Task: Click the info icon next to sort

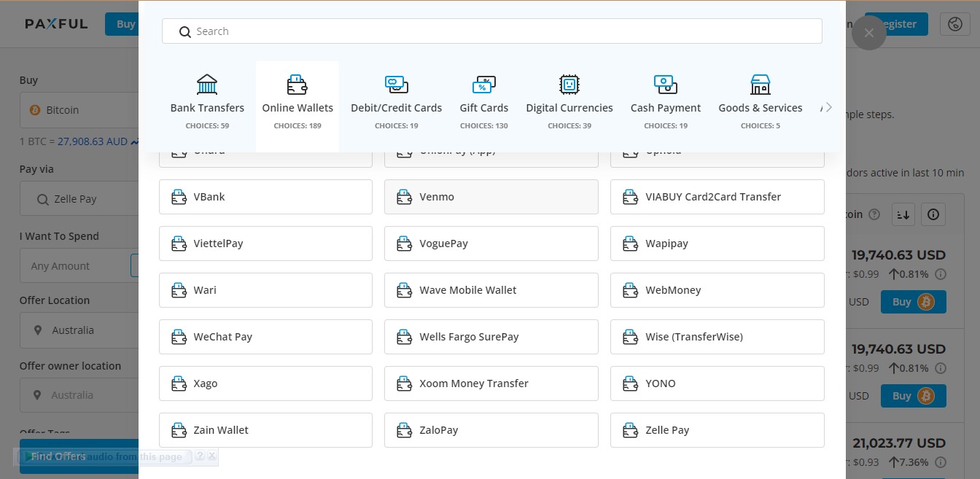Action: pos(933,214)
